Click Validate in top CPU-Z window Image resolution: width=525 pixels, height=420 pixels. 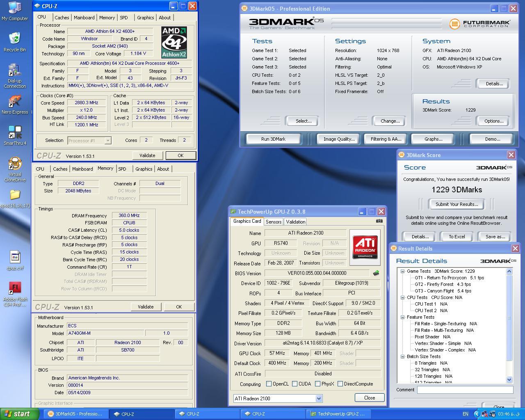pos(147,155)
